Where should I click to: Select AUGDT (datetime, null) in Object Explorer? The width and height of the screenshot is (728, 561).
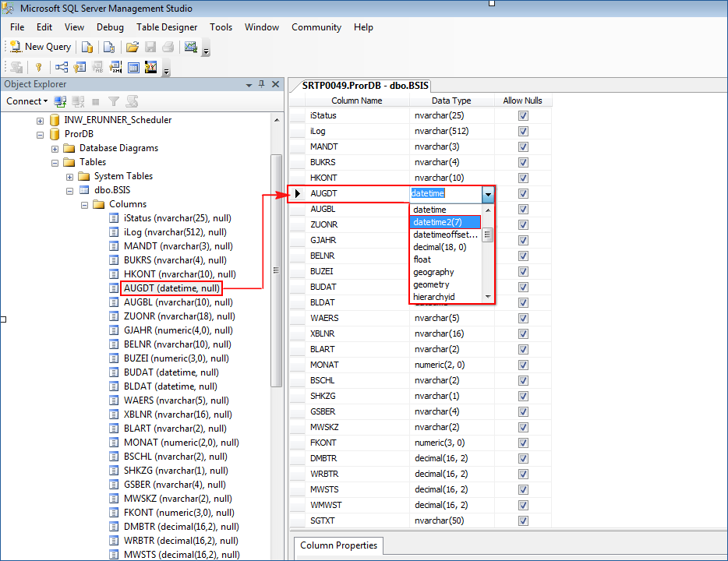pyautogui.click(x=171, y=288)
